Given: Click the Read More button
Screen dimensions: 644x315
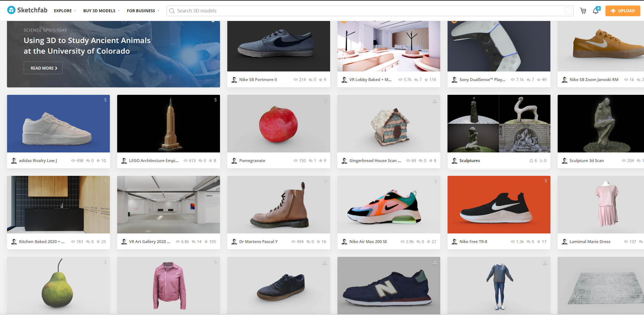Looking at the screenshot, I should click(x=43, y=68).
